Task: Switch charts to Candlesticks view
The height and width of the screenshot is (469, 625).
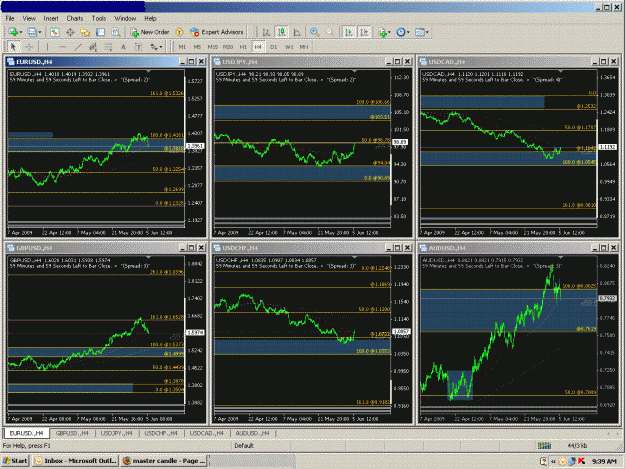Action: (x=282, y=32)
